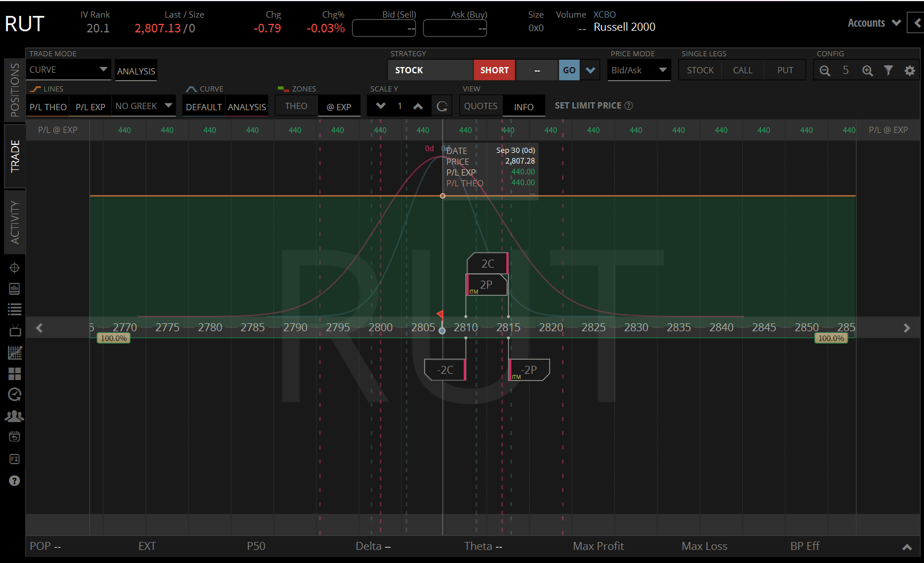
Task: Open the chart grid icon in sidebar
Action: pyautogui.click(x=15, y=353)
